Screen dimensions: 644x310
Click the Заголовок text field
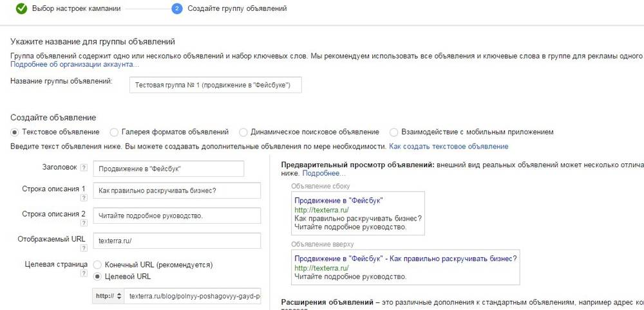169,169
